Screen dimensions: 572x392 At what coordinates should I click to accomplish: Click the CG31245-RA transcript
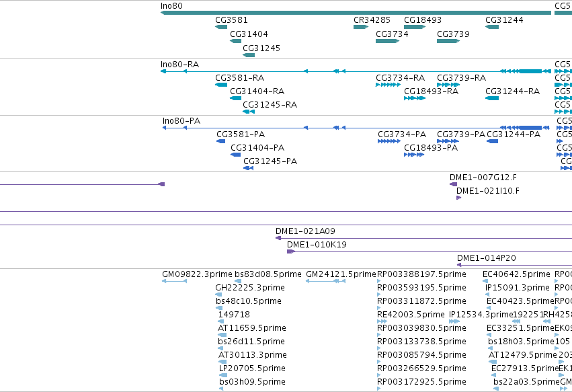pyautogui.click(x=249, y=112)
